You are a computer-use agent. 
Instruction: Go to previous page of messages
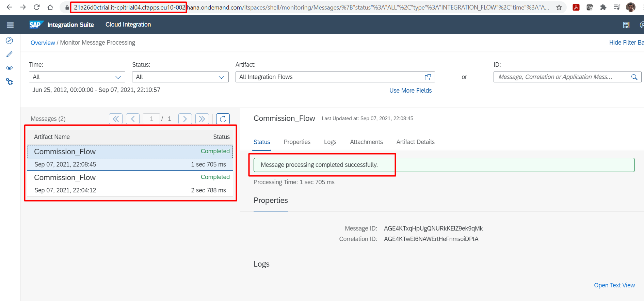point(133,119)
